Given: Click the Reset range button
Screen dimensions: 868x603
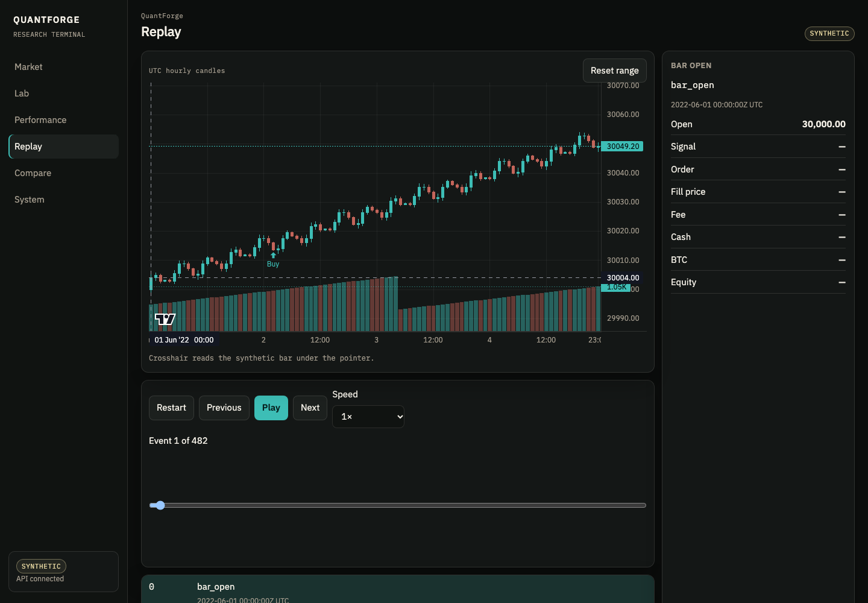Looking at the screenshot, I should (x=614, y=71).
